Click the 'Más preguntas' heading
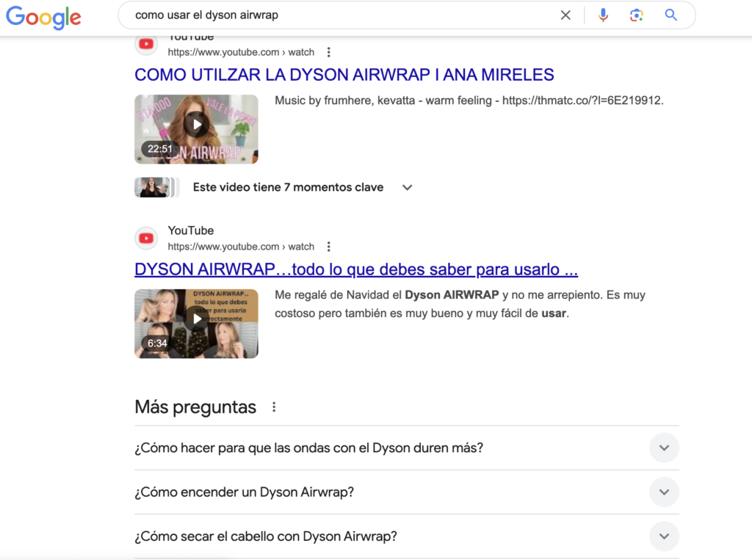752x560 pixels. click(x=195, y=407)
